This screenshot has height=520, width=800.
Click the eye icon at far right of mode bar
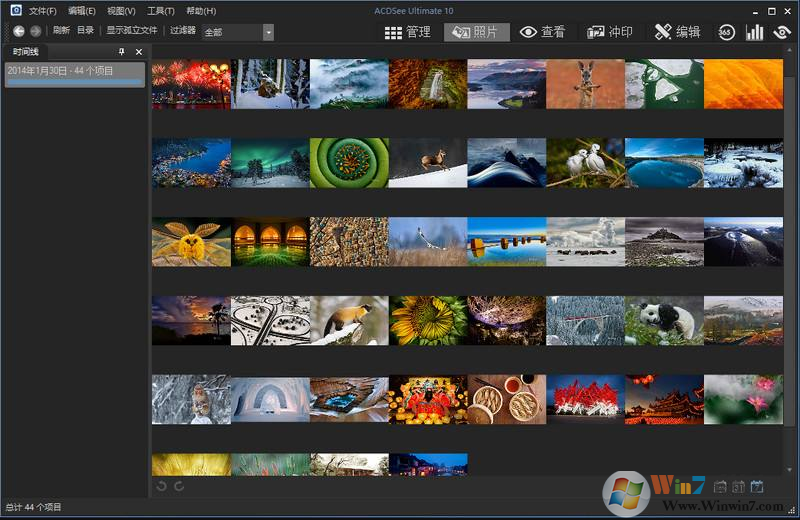pyautogui.click(x=782, y=32)
